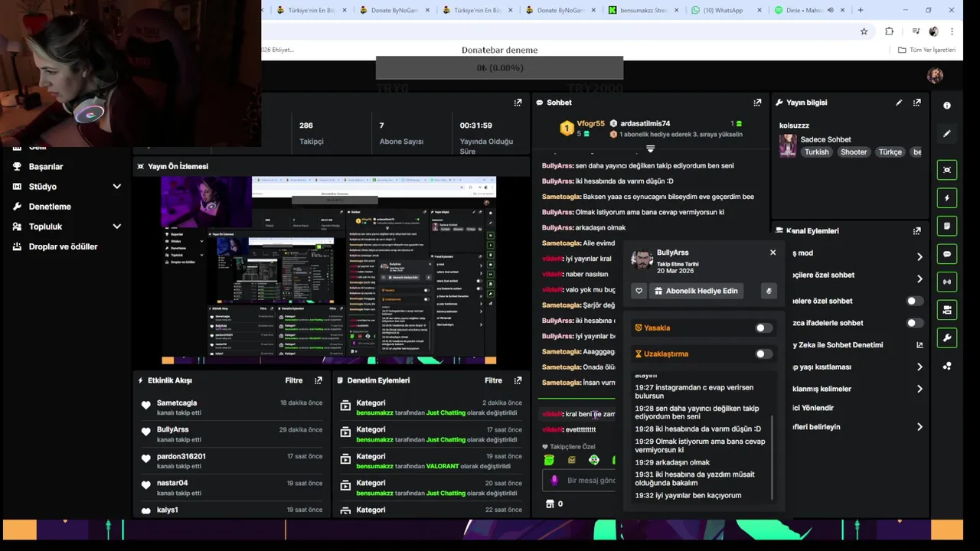Expand the 'mod' row chevron in Kanal Eylemleri
980x551 pixels.
pyautogui.click(x=920, y=257)
